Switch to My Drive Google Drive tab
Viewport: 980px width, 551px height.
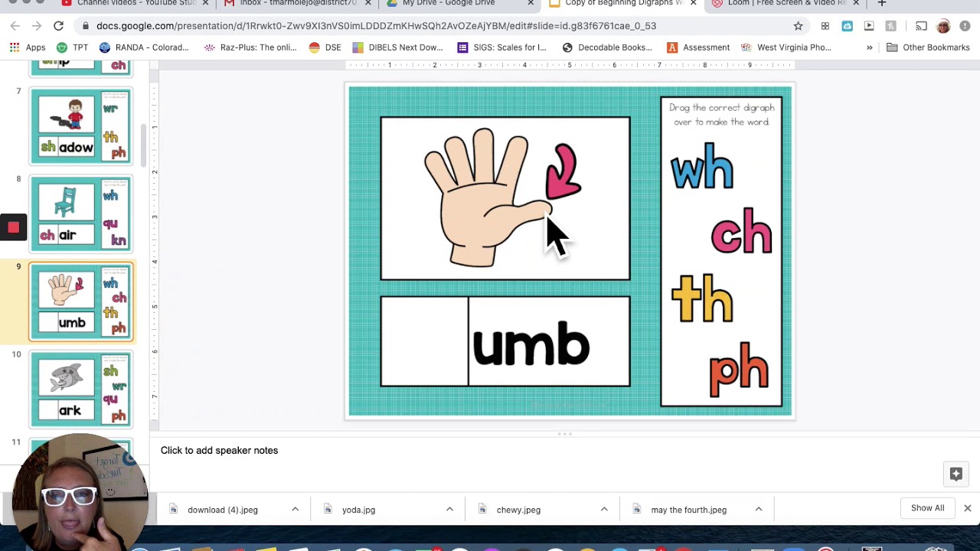coord(460,3)
